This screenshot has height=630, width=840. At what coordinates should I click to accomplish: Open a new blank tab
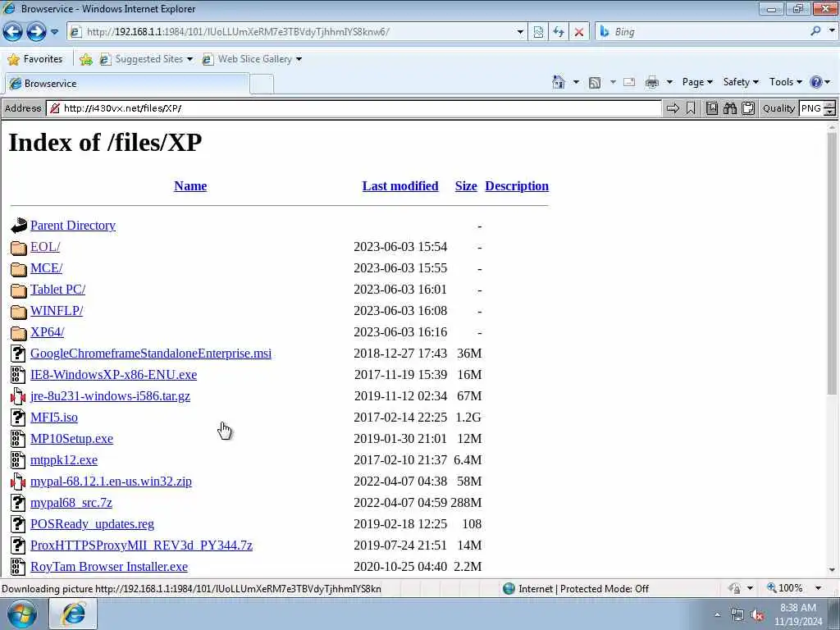tap(262, 84)
